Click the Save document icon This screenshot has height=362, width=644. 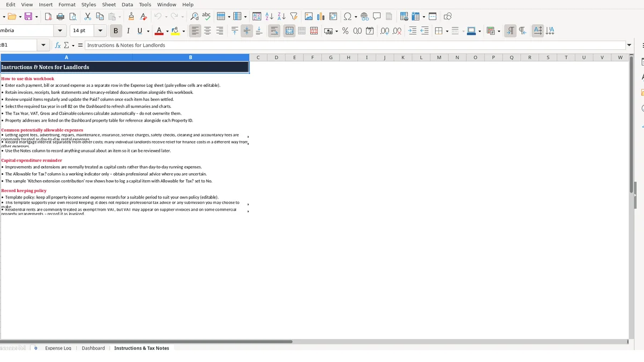pyautogui.click(x=28, y=17)
